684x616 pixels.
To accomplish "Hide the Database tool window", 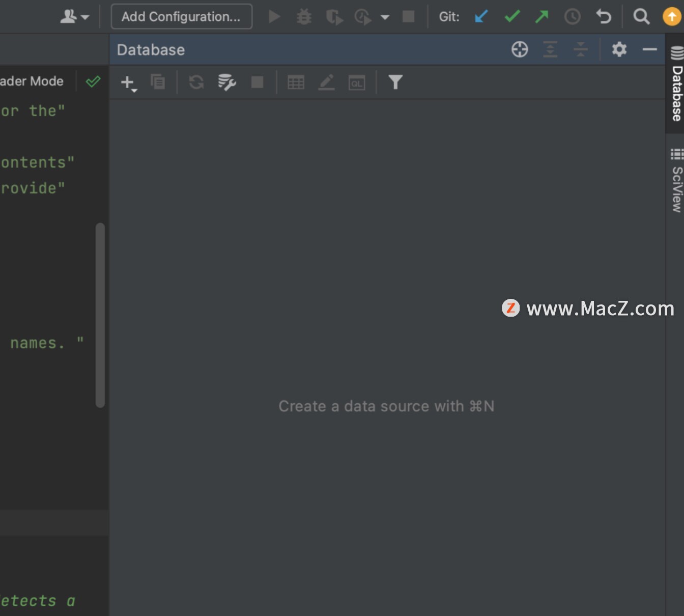I will coord(650,49).
